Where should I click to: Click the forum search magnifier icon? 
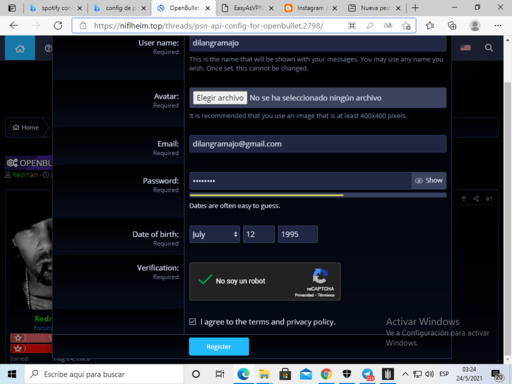pyautogui.click(x=489, y=48)
